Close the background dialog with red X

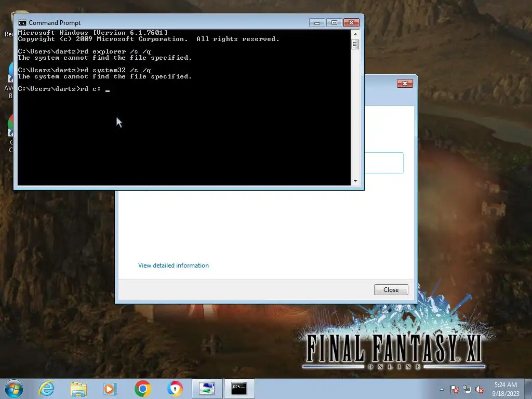(405, 84)
